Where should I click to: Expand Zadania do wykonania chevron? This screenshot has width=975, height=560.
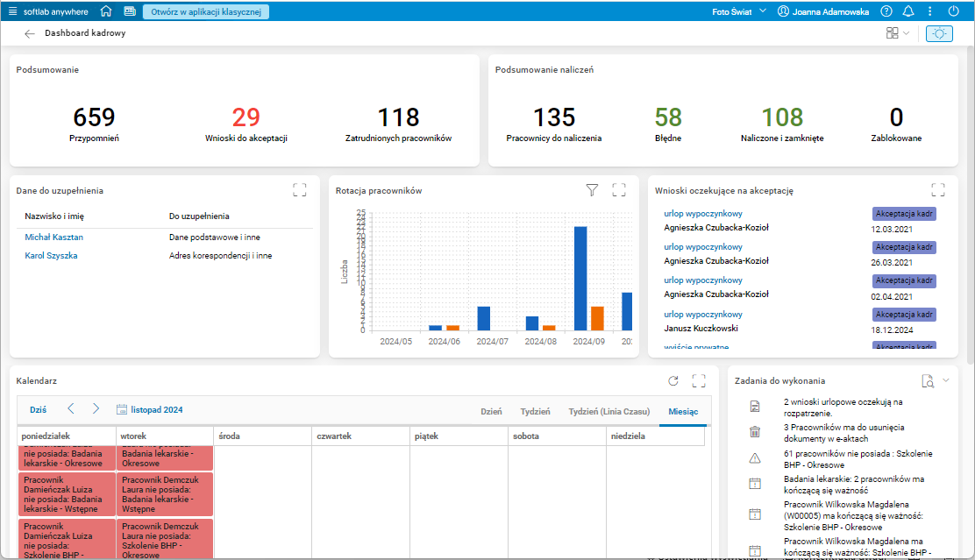[x=946, y=380]
